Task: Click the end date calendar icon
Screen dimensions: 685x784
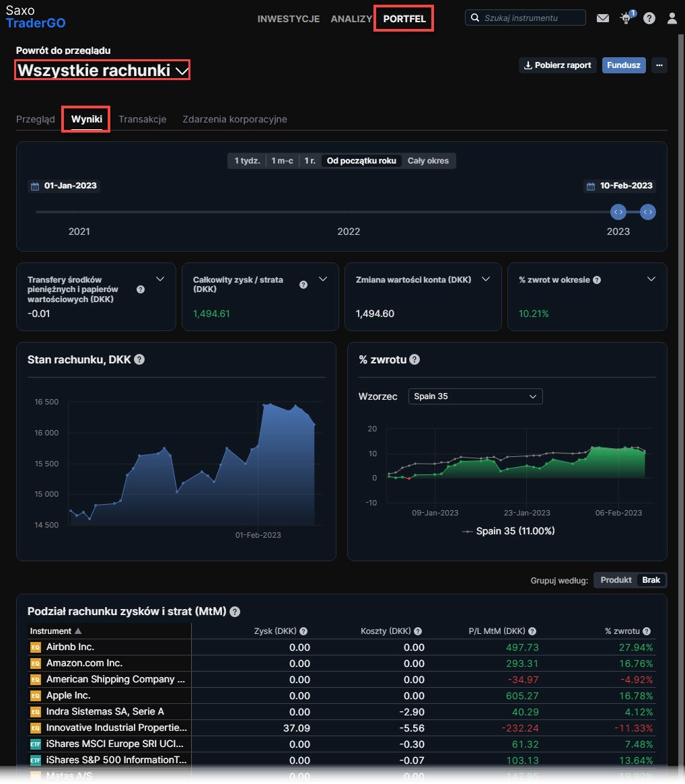Action: [x=591, y=186]
